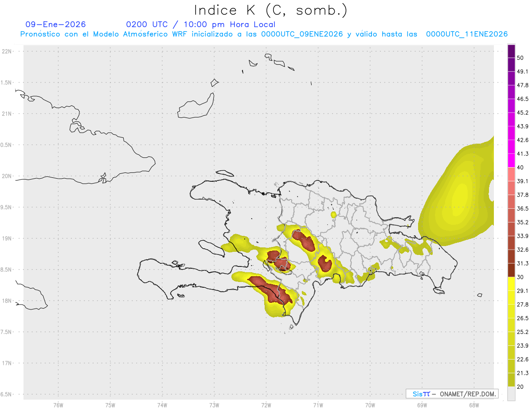The height and width of the screenshot is (411, 532).
Task: Click the 22N latitude label
Action: [7, 51]
